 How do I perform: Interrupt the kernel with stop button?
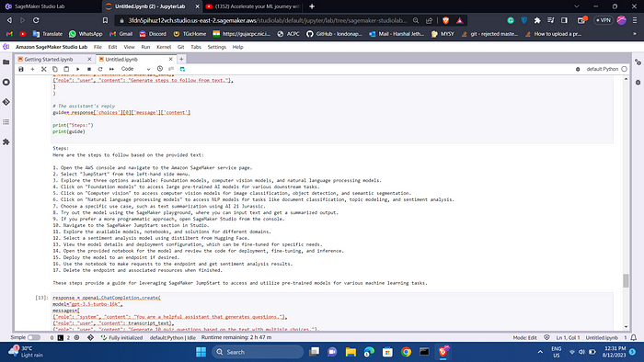click(x=89, y=69)
